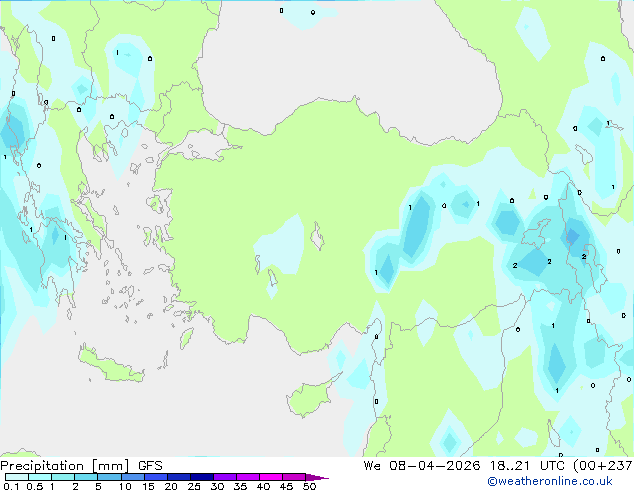Click the '10' legend scale value
This screenshot has height=490, width=634.
click(x=125, y=486)
